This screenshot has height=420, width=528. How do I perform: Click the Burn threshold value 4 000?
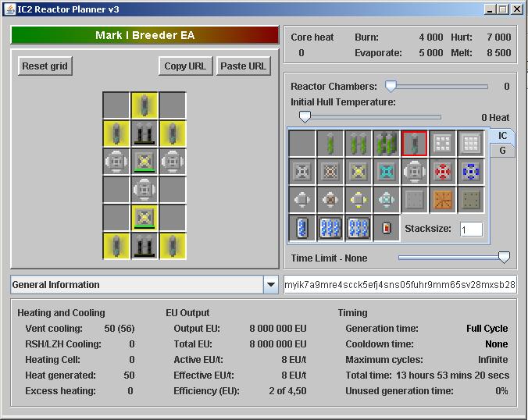(x=431, y=37)
